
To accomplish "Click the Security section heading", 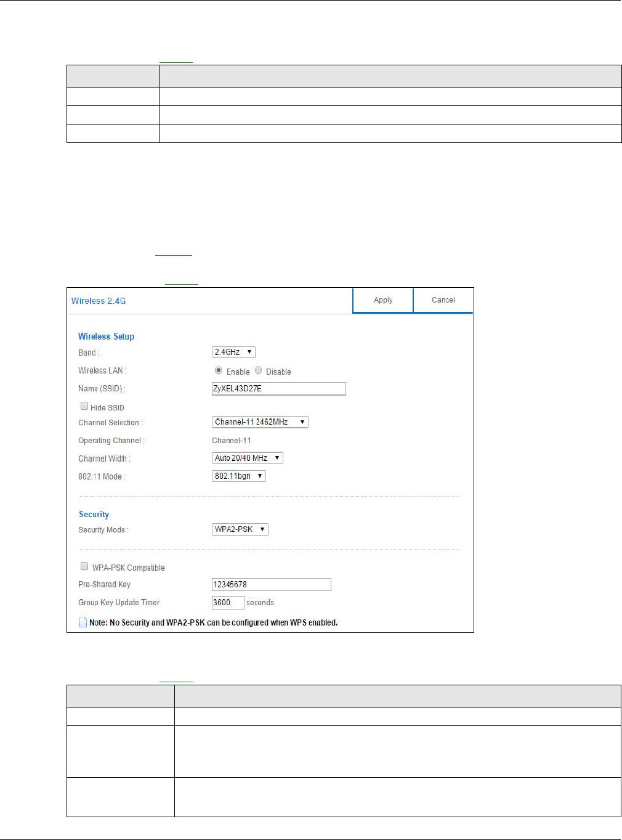I will (x=94, y=515).
